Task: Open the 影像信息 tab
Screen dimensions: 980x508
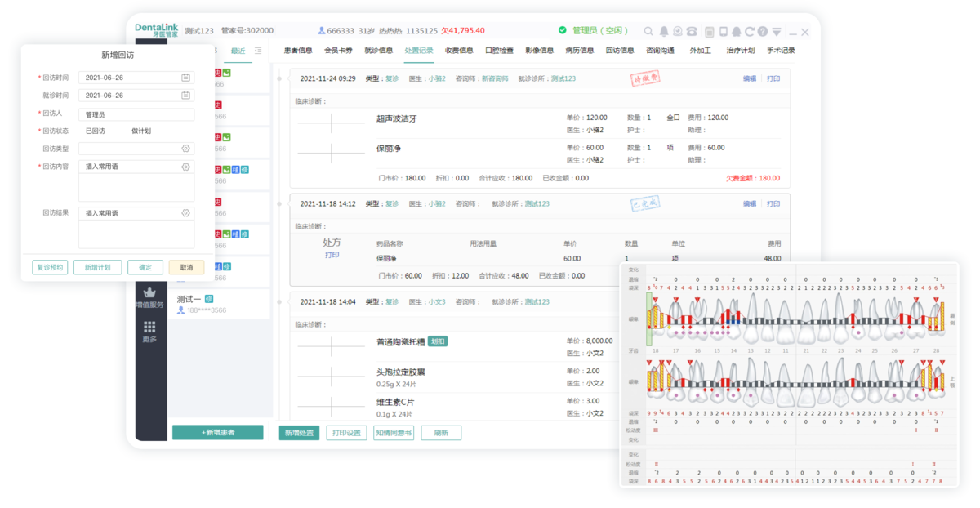Action: [x=539, y=51]
